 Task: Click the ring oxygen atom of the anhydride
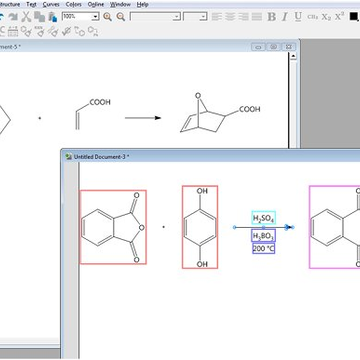click(x=141, y=228)
